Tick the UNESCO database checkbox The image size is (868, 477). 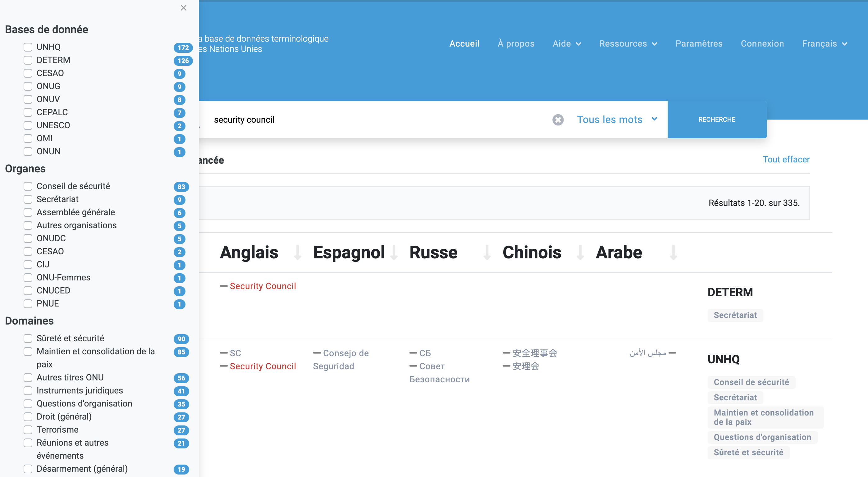[x=28, y=125]
